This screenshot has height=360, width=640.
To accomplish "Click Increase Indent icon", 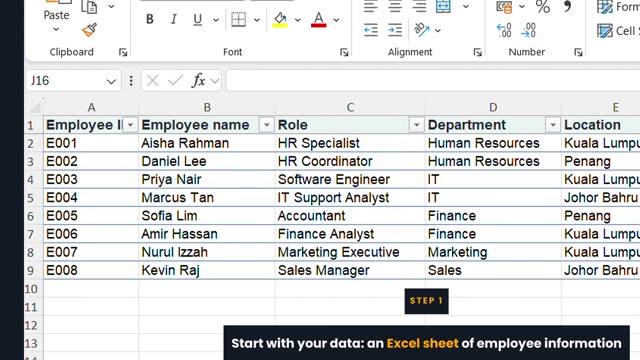I will (395, 30).
